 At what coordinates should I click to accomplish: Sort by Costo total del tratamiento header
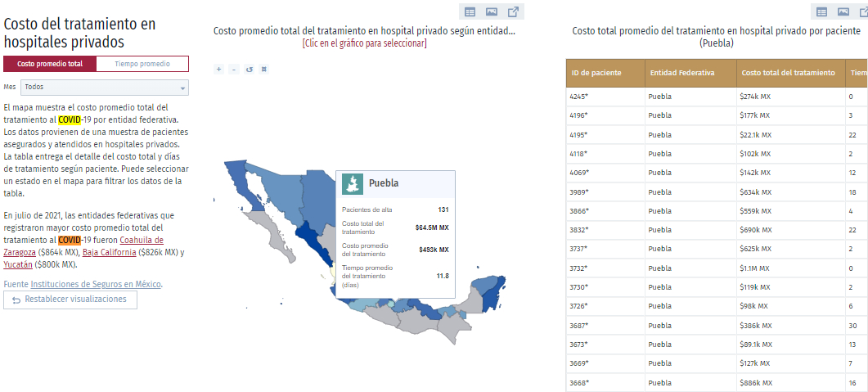pyautogui.click(x=790, y=73)
